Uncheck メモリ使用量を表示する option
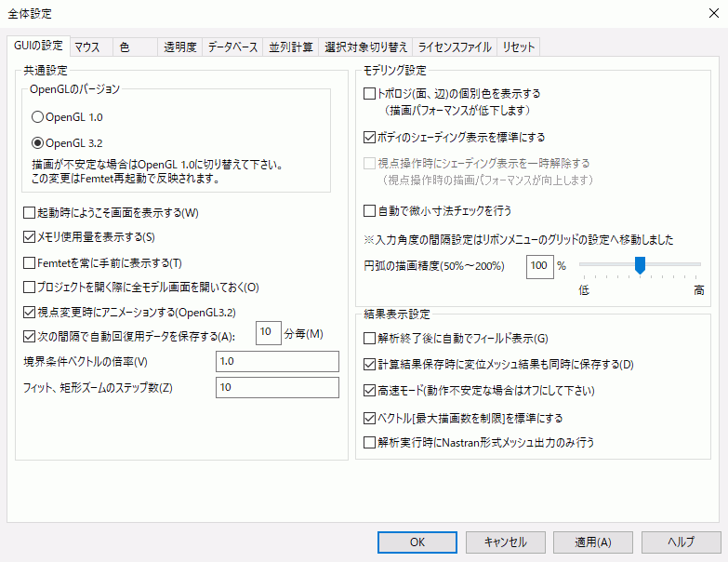This screenshot has height=562, width=728. pos(30,237)
